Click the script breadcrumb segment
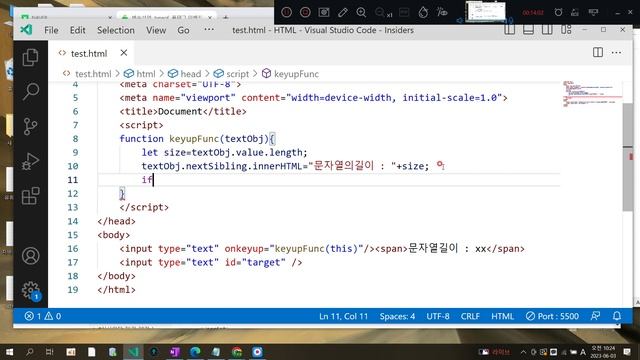Viewport: 640px width, 360px height. click(x=238, y=74)
